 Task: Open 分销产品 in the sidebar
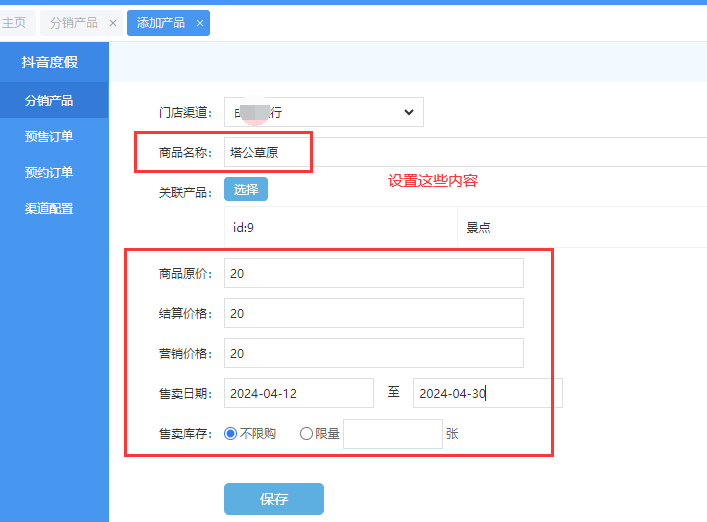(49, 100)
